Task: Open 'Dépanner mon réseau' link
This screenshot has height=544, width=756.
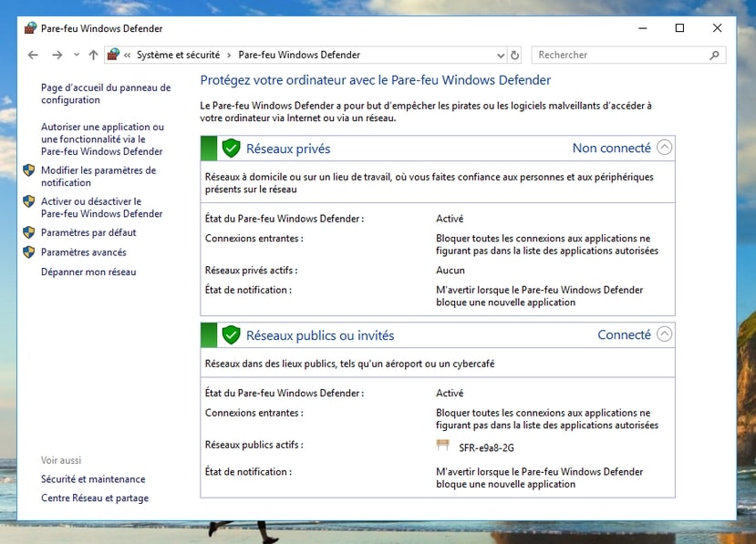Action: coord(88,272)
